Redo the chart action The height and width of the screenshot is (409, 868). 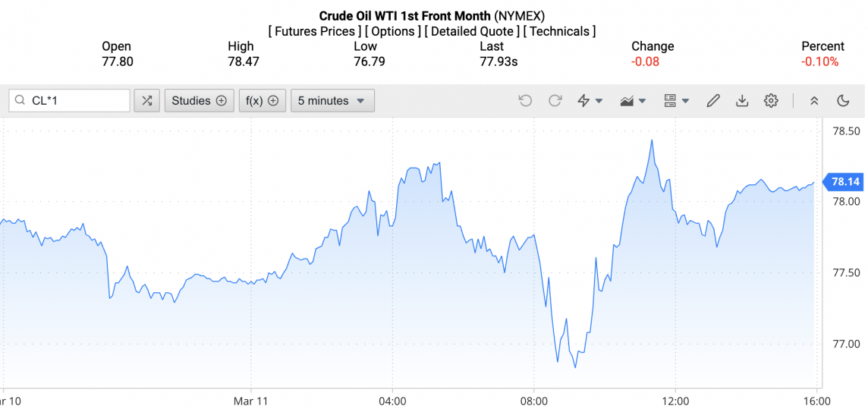point(555,101)
